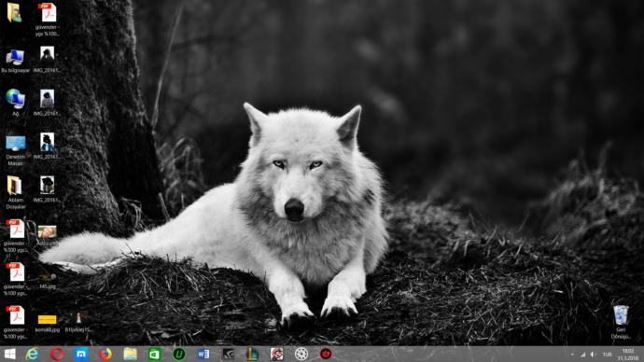Open the red circle taskbar icon

click(x=326, y=354)
